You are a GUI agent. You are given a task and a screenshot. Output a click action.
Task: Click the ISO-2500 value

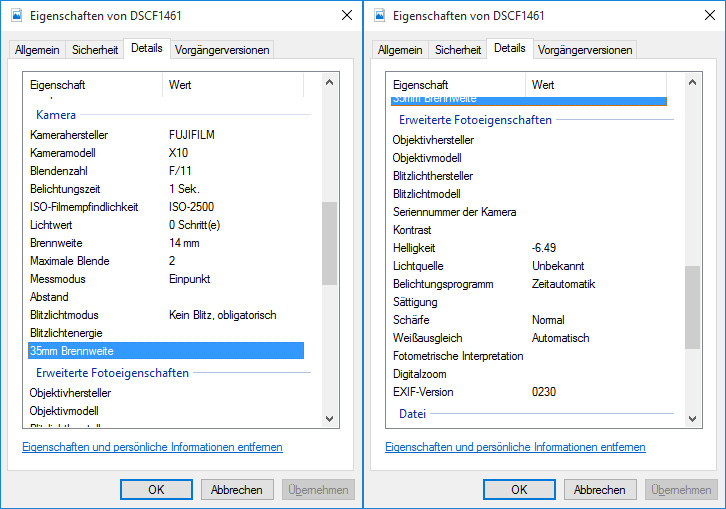point(191,207)
